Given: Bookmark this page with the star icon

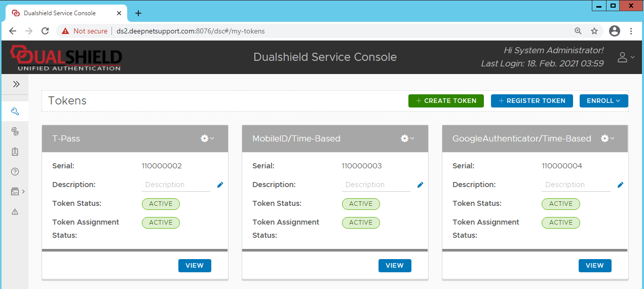Looking at the screenshot, I should point(594,31).
